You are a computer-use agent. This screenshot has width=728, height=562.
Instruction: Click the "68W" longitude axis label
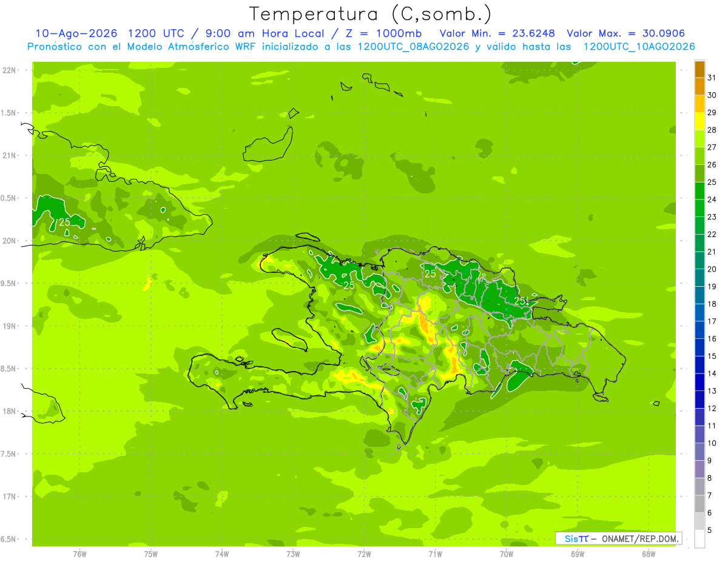[x=649, y=554]
